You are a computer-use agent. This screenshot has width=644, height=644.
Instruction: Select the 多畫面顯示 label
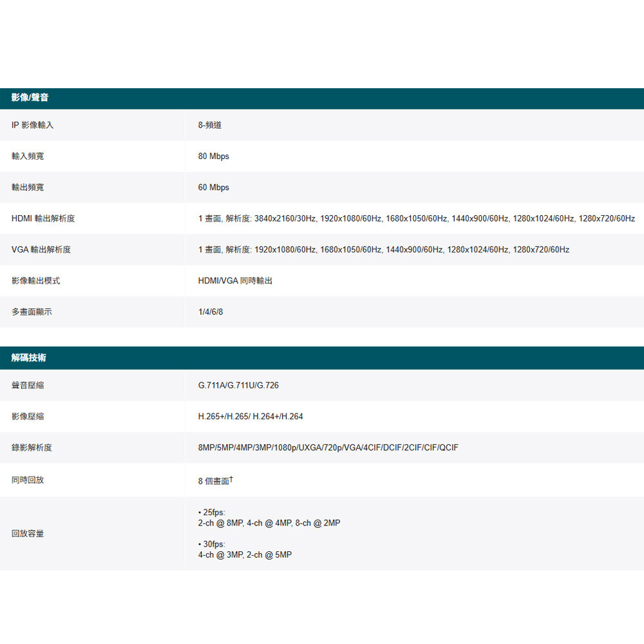pos(32,312)
